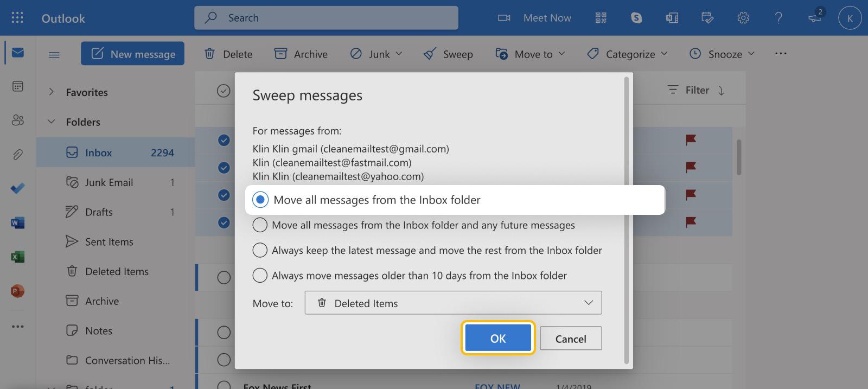Viewport: 868px width, 389px height.
Task: Open the Filter menu
Action: pos(688,90)
